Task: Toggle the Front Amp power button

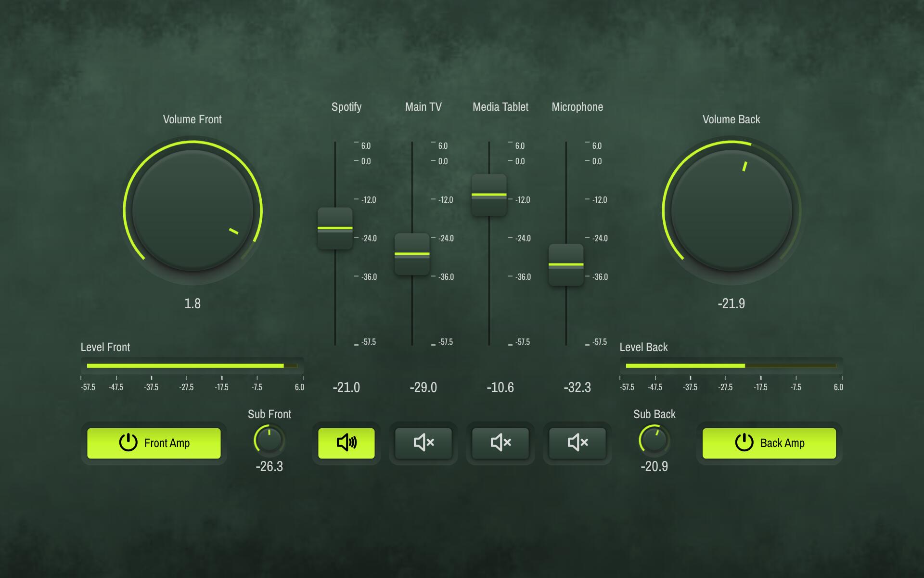Action: click(x=154, y=443)
